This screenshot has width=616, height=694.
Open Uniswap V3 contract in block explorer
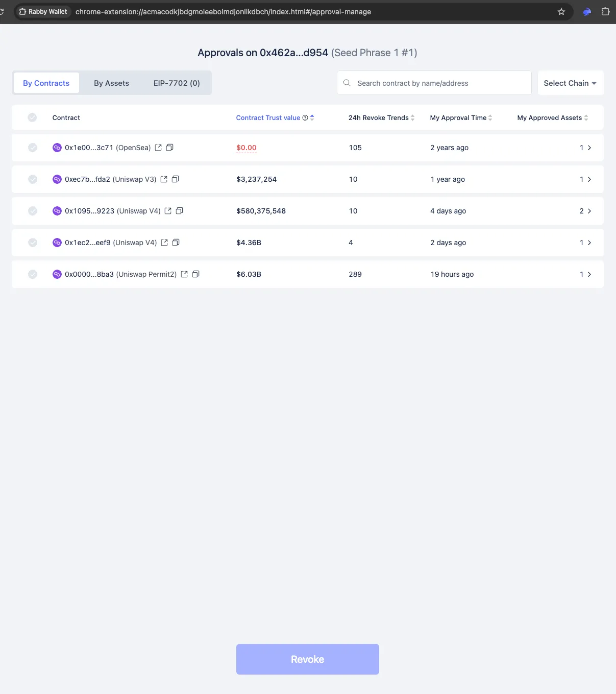163,179
